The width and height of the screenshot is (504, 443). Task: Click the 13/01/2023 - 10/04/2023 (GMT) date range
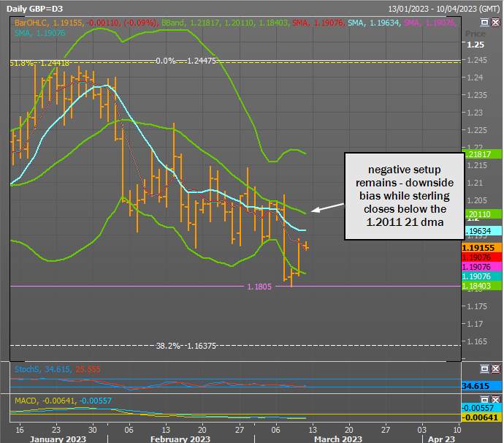[443, 9]
